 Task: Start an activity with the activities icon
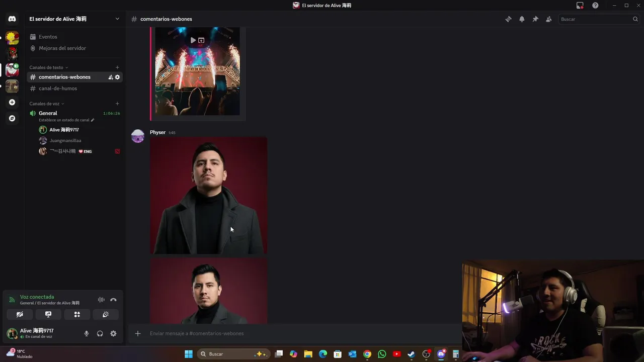click(x=77, y=314)
